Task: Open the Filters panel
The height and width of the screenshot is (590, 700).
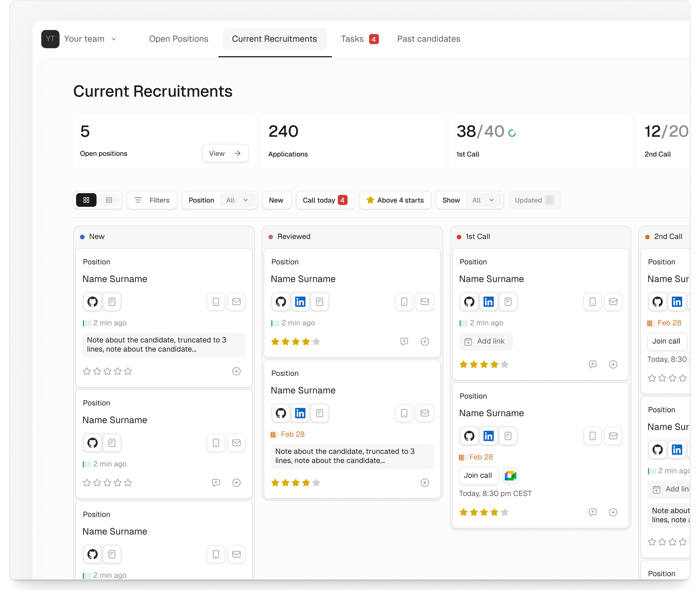Action: pyautogui.click(x=152, y=200)
